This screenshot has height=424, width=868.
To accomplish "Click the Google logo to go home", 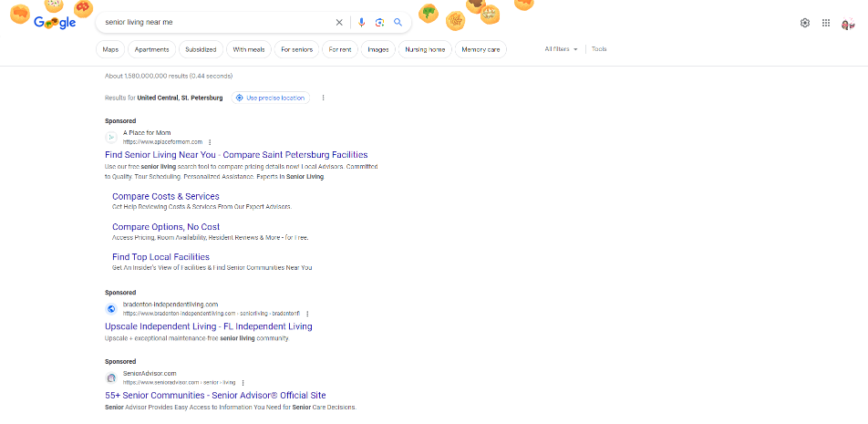I will pos(55,23).
